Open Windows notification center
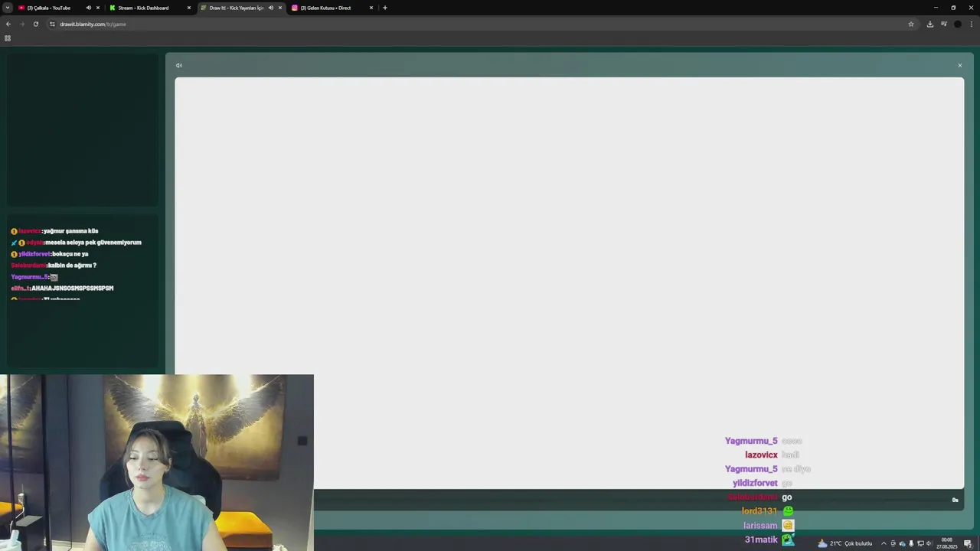 (968, 543)
